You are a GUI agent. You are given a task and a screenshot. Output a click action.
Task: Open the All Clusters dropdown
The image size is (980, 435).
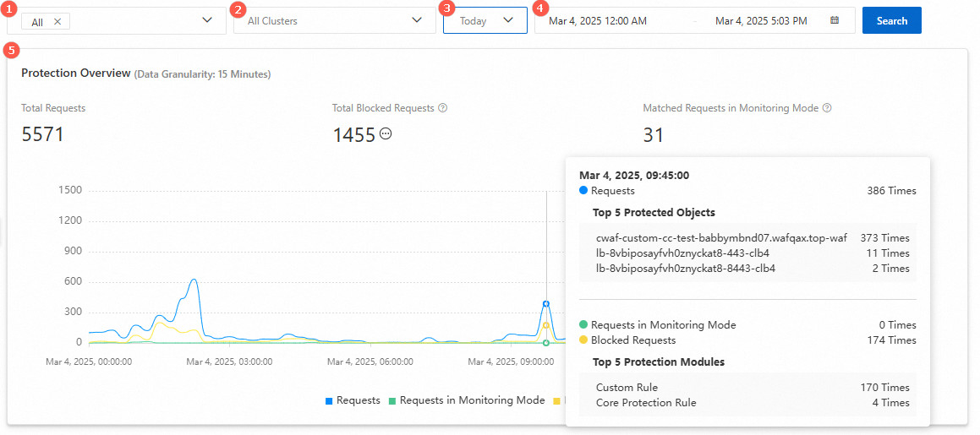(x=334, y=20)
